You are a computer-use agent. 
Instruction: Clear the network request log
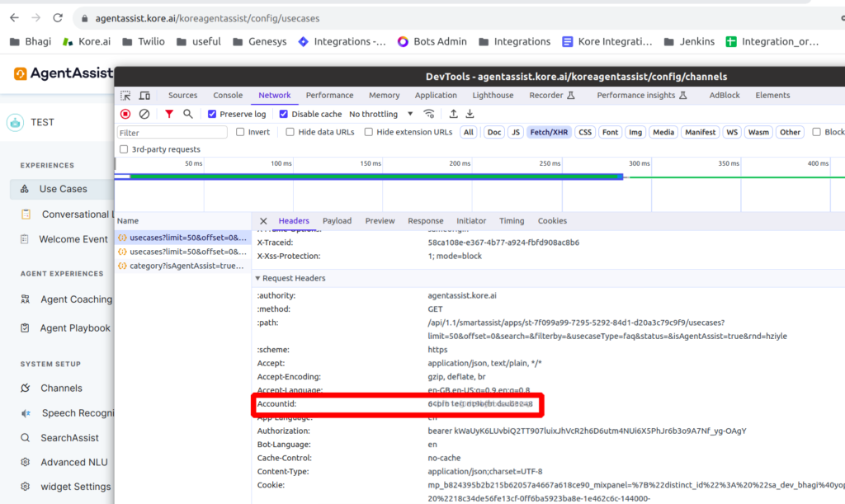pyautogui.click(x=143, y=114)
